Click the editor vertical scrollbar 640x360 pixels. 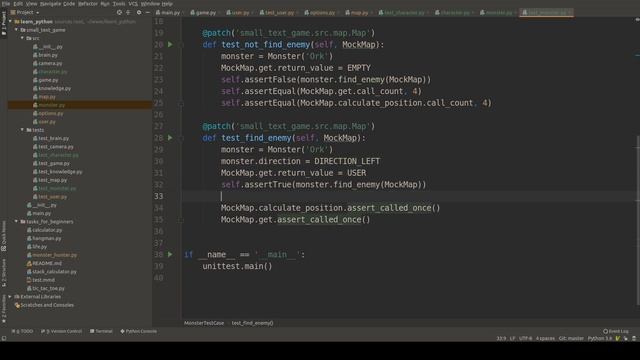(x=638, y=220)
